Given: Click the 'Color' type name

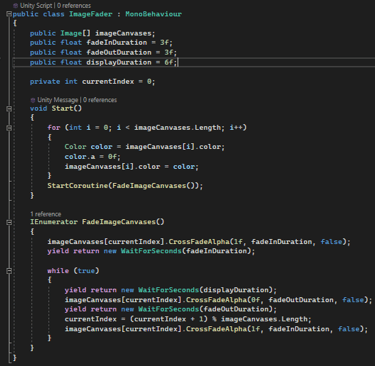Looking at the screenshot, I should pos(75,147).
